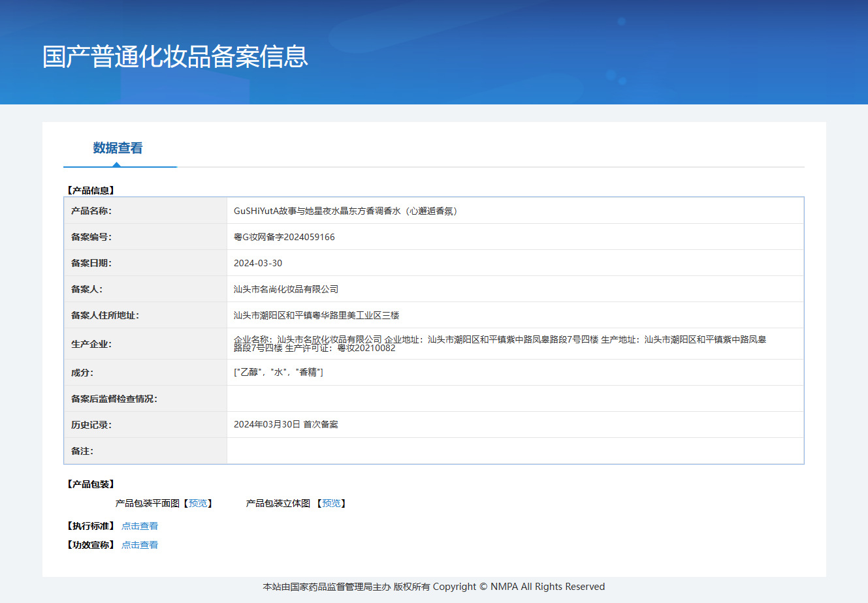Viewport: 868px width, 603px height.
Task: Click the 备案后监督检查情况 row label
Action: pyautogui.click(x=114, y=399)
